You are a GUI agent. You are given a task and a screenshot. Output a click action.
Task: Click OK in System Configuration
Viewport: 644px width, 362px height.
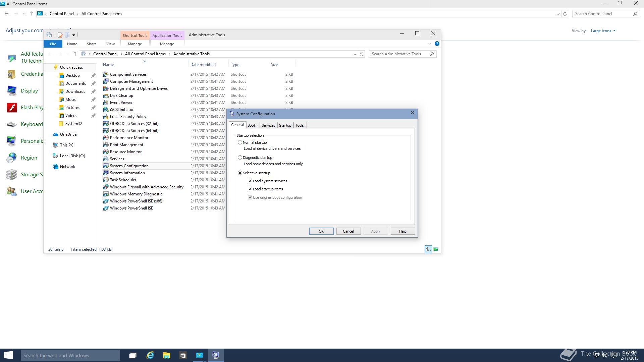pos(321,231)
